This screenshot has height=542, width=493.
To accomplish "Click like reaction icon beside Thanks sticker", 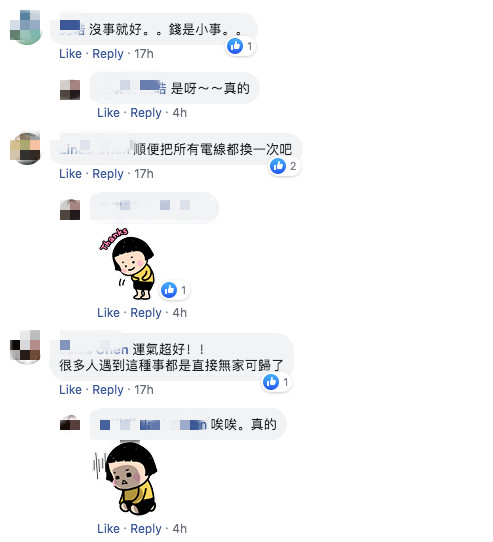I will click(x=169, y=290).
